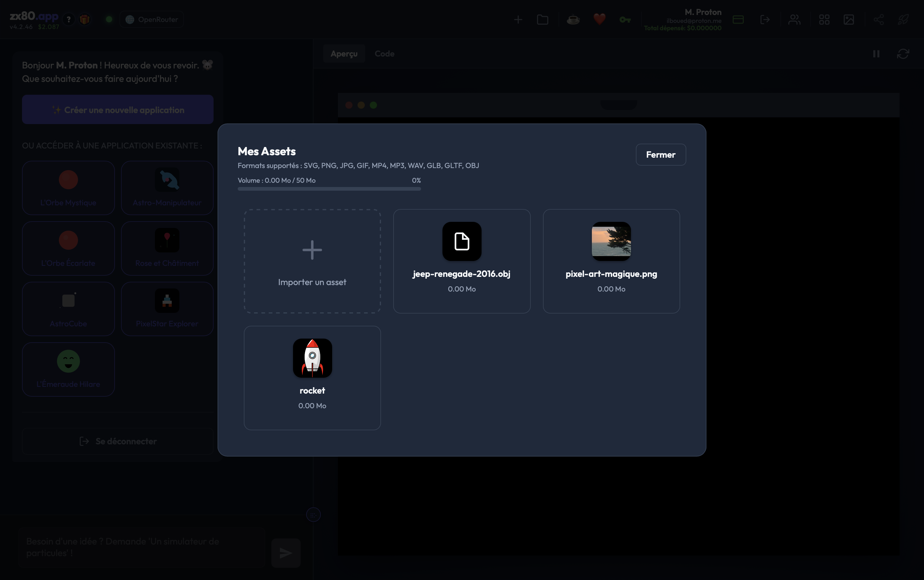
Task: Open the OpenRouter provider button
Action: click(152, 19)
